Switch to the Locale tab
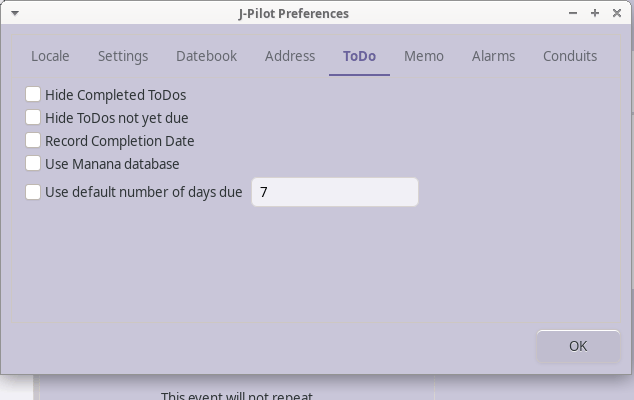Viewport: 634px width, 400px height. (x=50, y=56)
